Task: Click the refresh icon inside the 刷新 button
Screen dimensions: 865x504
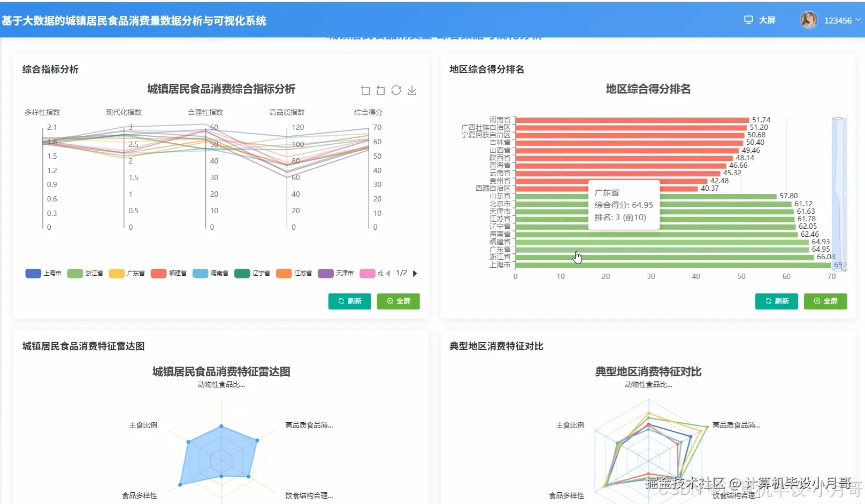Action: click(342, 301)
